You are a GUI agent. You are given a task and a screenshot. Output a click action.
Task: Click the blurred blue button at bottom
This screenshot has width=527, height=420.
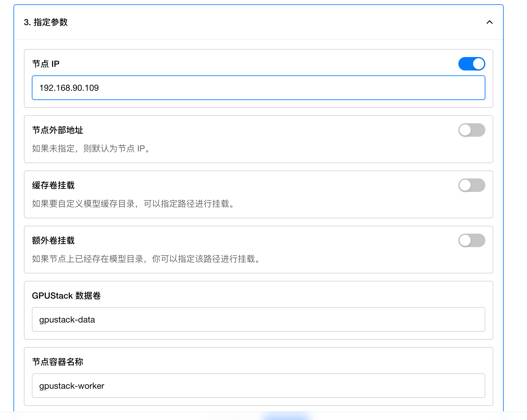point(286,416)
